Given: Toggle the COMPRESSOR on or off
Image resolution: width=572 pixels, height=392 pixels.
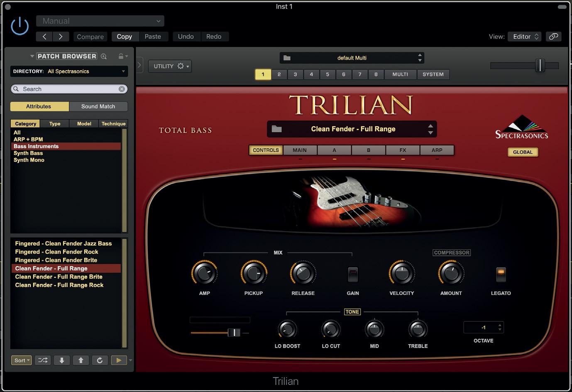Looking at the screenshot, I should (x=452, y=252).
